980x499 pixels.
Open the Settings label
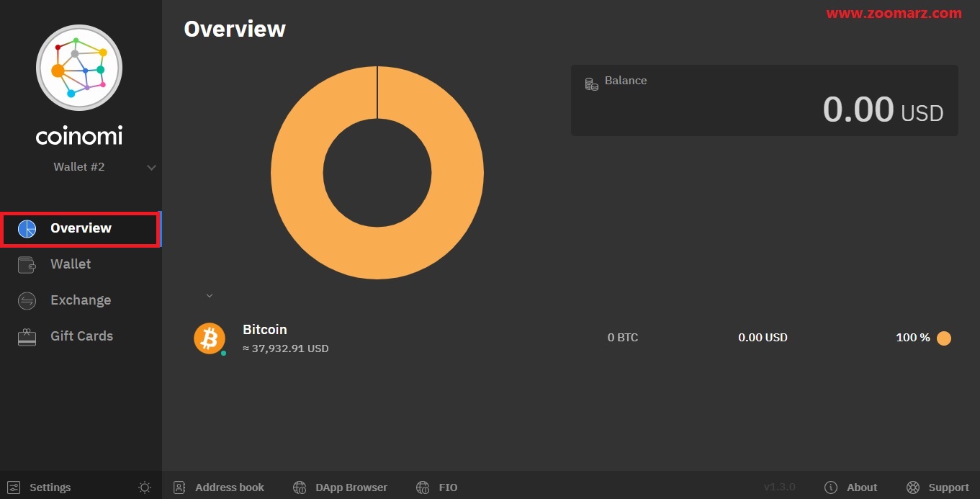(50, 487)
